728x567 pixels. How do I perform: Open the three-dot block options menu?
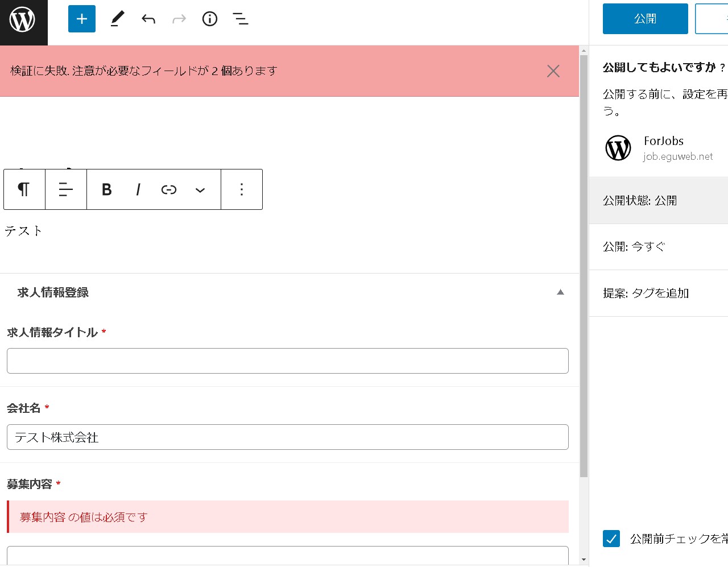[242, 189]
